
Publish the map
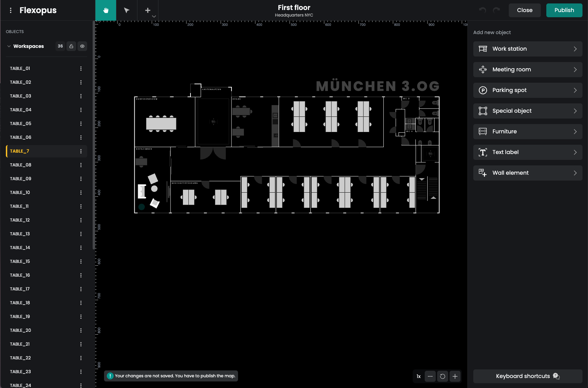[x=564, y=10]
